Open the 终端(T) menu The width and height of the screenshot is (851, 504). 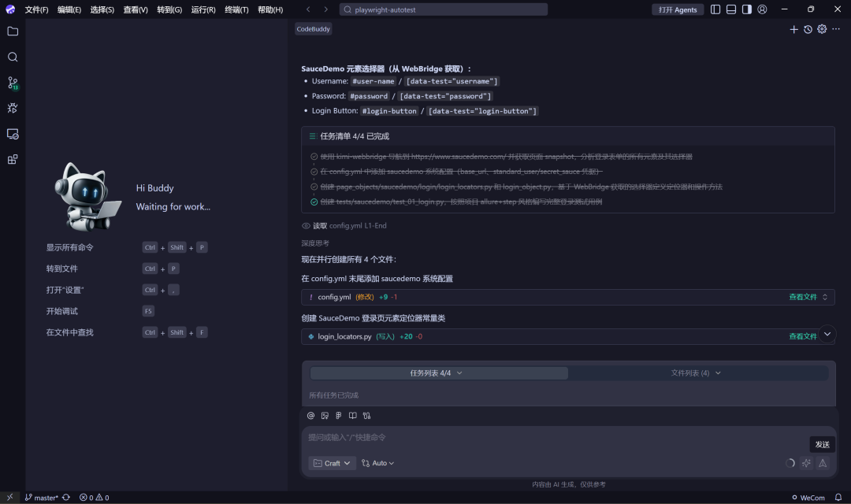(236, 9)
